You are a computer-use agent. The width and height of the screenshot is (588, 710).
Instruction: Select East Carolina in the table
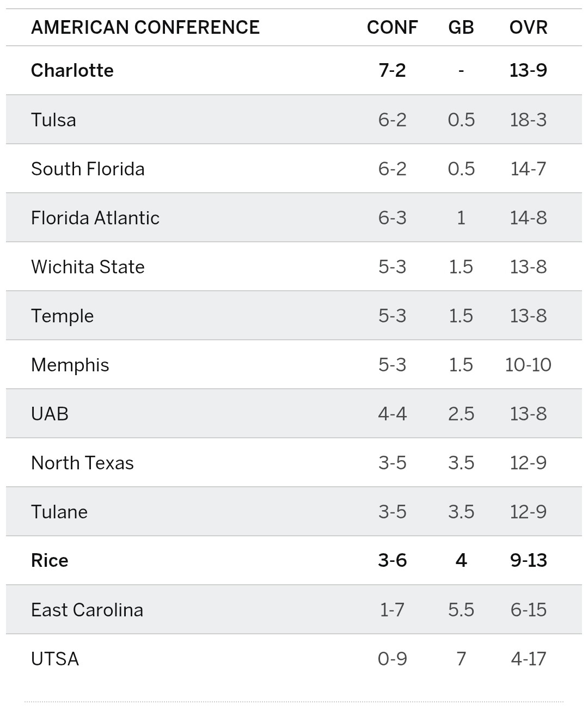tap(87, 610)
